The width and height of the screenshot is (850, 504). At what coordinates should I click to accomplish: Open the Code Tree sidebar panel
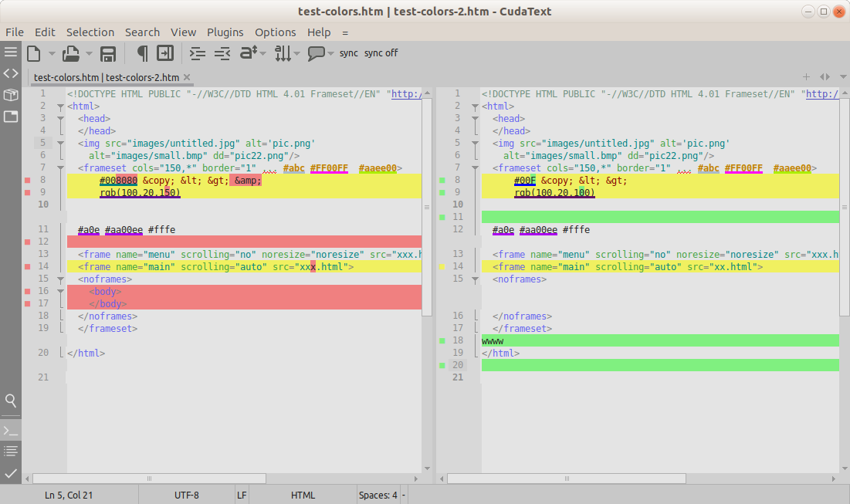pyautogui.click(x=10, y=73)
